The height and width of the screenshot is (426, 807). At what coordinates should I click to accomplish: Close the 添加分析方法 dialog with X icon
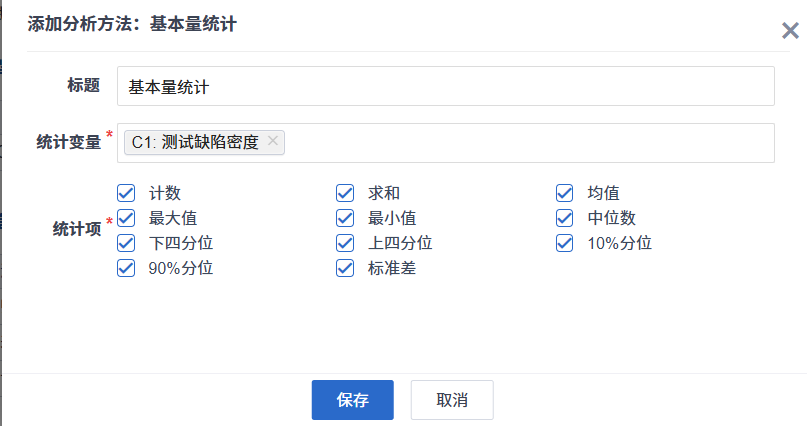789,31
